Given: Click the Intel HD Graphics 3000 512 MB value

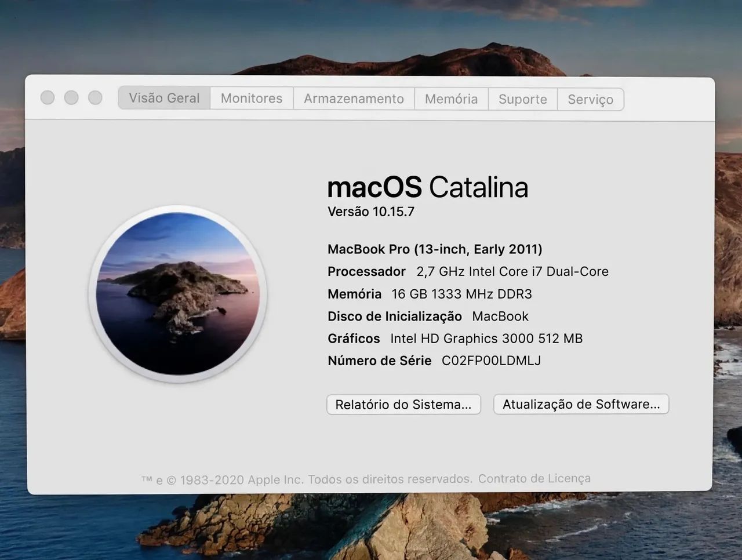Looking at the screenshot, I should click(486, 339).
